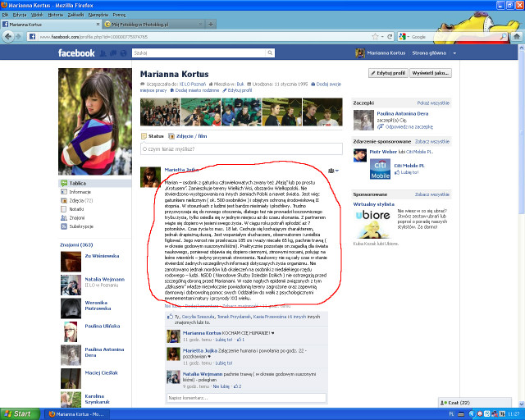The width and height of the screenshot is (525, 420).
Task: Close the Marianna Kortus browser tab
Action: 98,24
